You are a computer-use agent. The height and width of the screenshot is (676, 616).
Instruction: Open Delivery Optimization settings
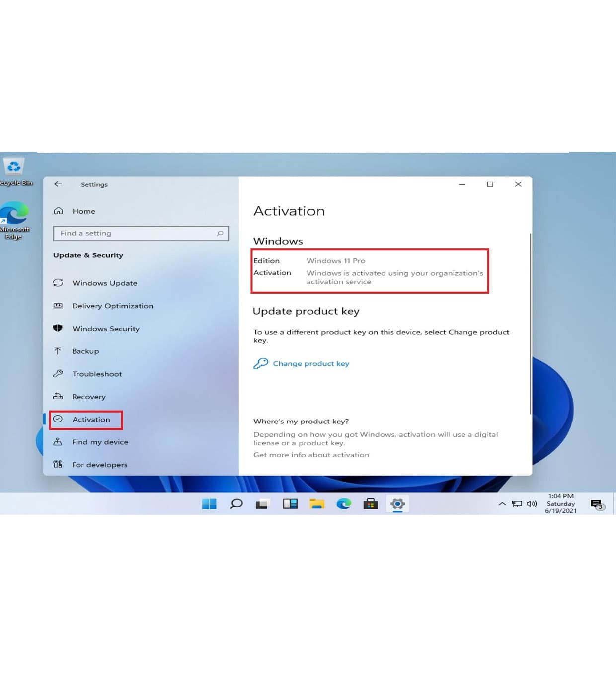(x=112, y=306)
